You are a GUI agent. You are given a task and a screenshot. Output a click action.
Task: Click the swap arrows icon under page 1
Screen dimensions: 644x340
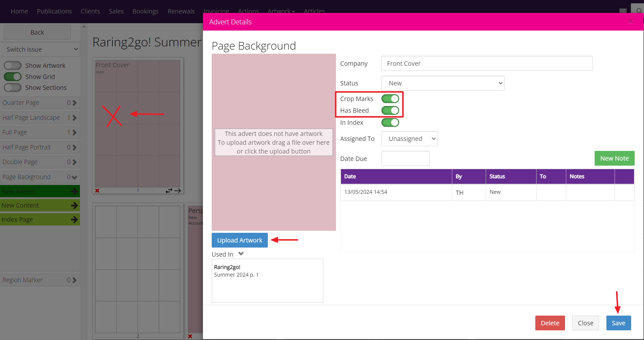point(169,191)
